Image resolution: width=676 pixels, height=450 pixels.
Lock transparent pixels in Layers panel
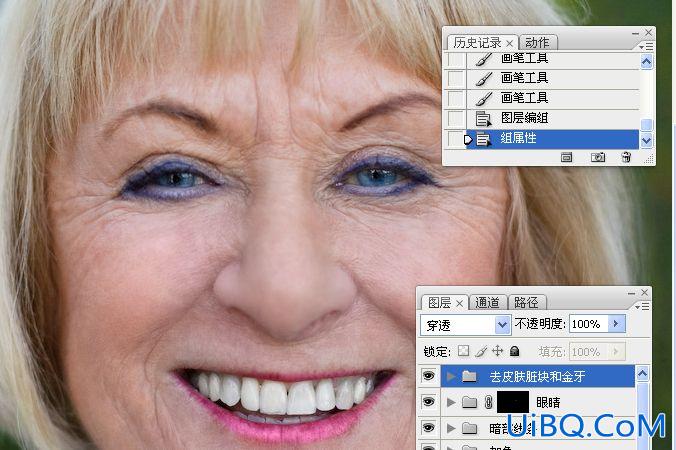[463, 351]
